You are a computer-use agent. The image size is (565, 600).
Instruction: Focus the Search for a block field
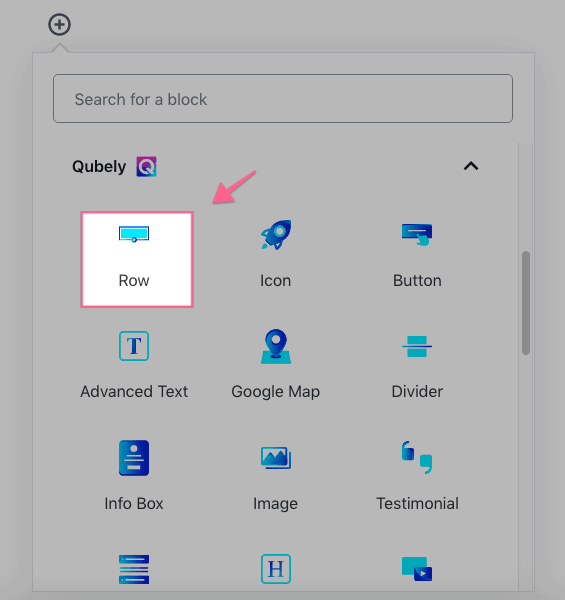(x=283, y=99)
